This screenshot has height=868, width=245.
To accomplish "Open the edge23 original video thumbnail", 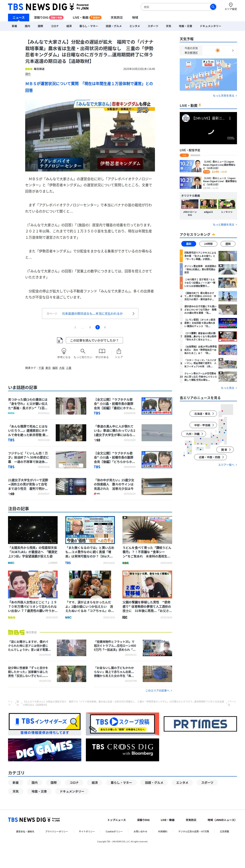I will [x=208, y=204].
